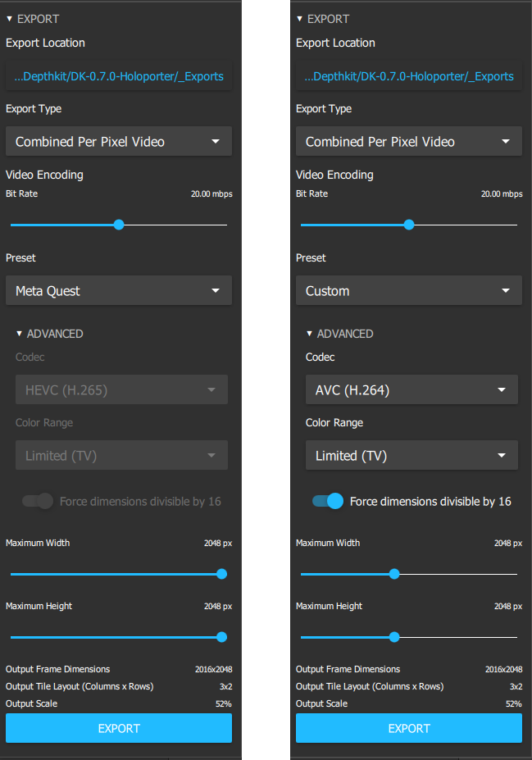Open the Color Range dropdown in the right panel
Image resolution: width=532 pixels, height=760 pixels.
click(412, 455)
